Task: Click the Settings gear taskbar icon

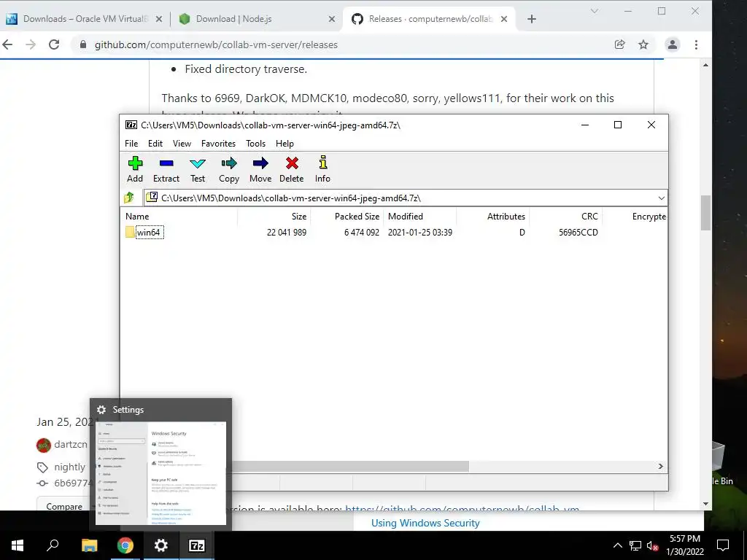Action: (x=161, y=545)
